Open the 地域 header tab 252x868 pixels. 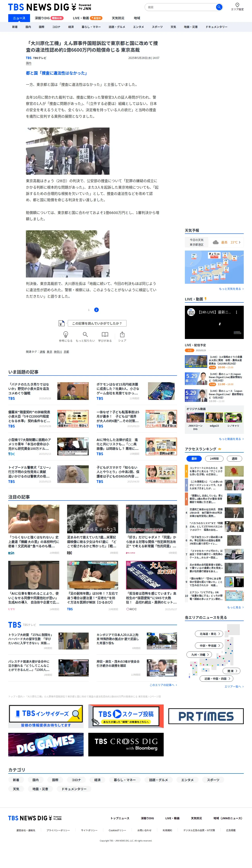coord(137,18)
